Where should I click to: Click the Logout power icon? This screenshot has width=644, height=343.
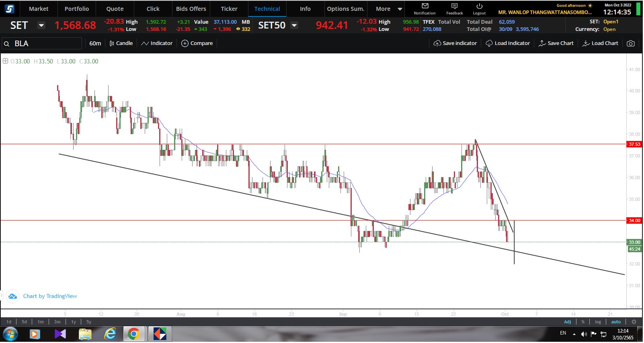pos(479,6)
